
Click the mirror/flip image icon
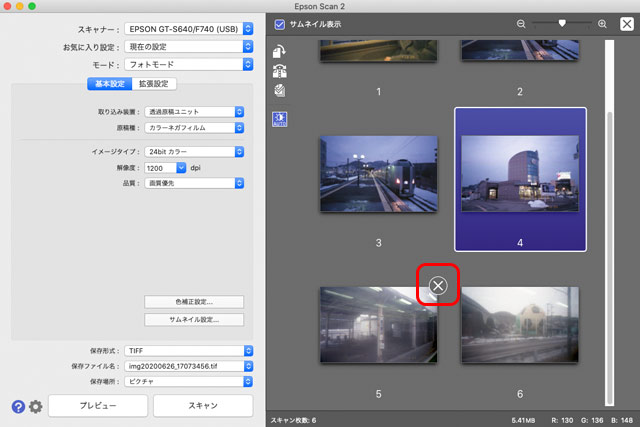(x=279, y=71)
